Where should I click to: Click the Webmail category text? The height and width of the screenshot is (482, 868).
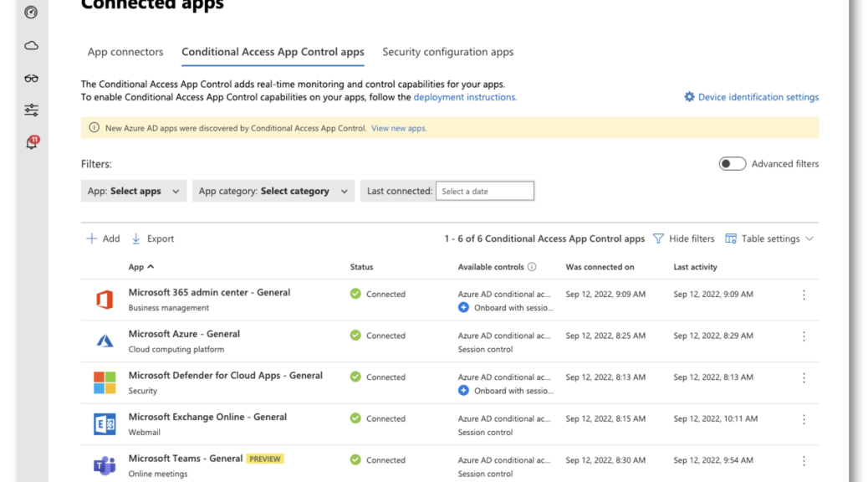[144, 433]
